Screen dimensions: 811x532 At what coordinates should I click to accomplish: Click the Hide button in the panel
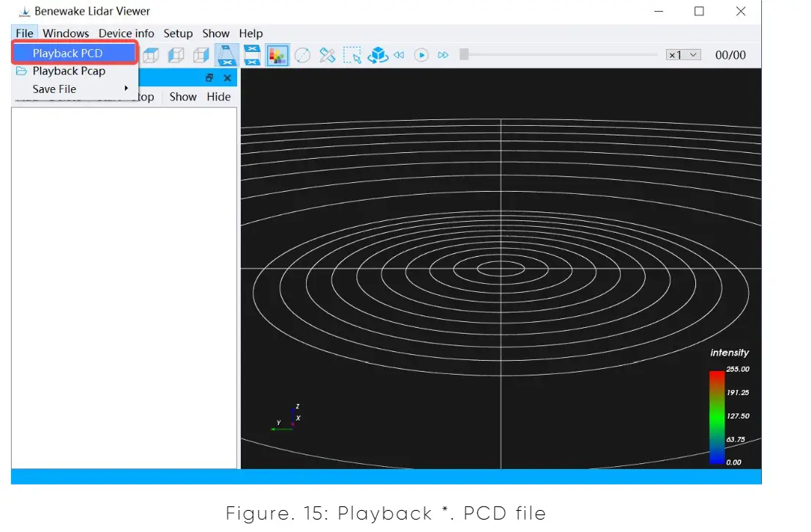point(219,97)
